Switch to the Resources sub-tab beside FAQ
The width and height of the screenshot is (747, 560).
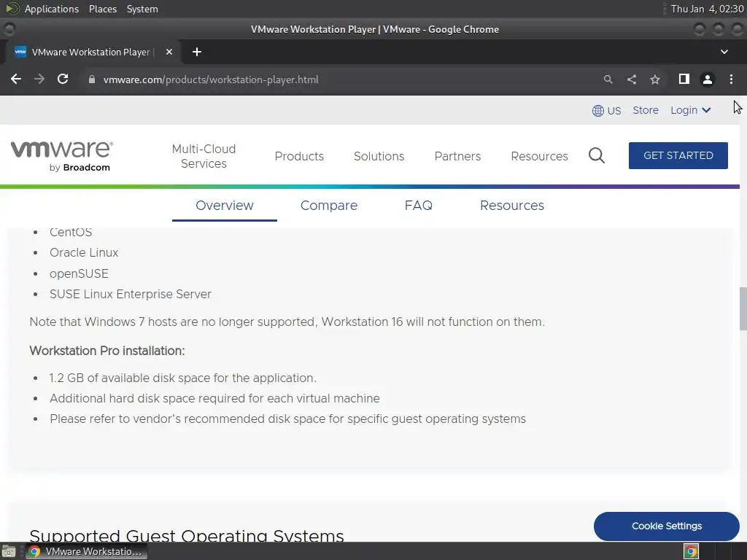pos(511,205)
